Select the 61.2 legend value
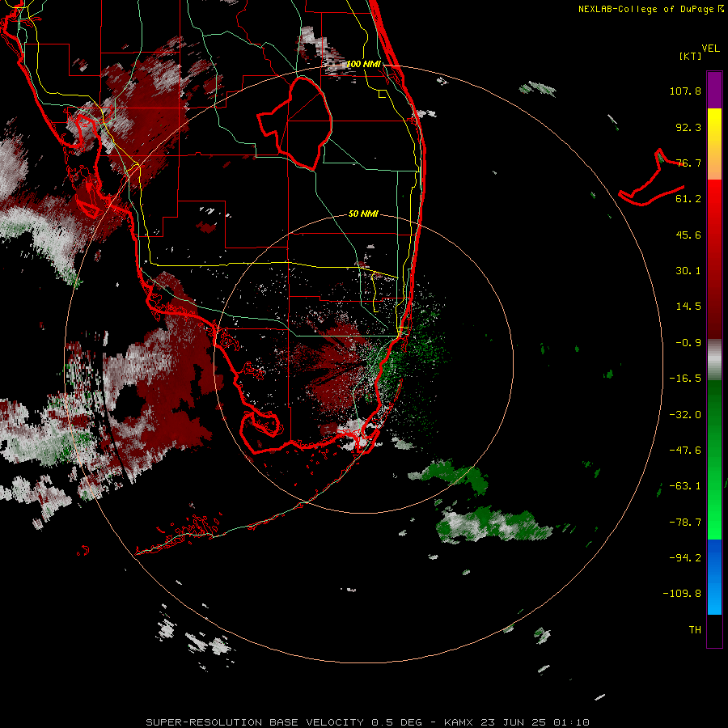Screen dimensions: 728x728 [x=688, y=199]
